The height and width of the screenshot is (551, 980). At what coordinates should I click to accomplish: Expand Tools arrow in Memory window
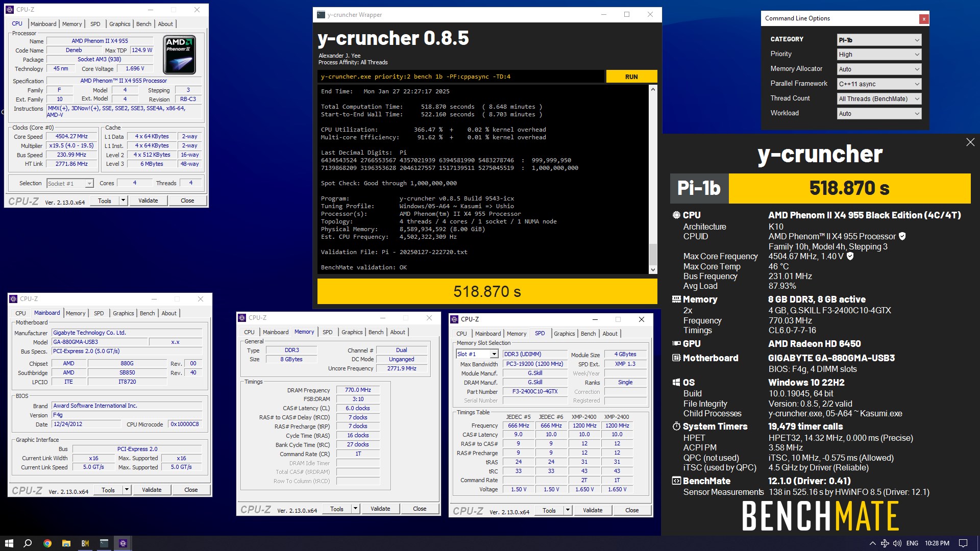tap(355, 509)
